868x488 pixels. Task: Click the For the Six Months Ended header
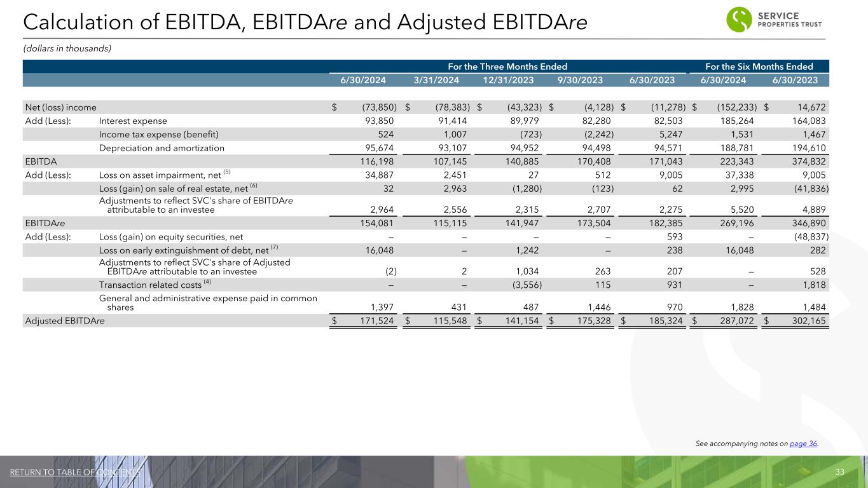[x=759, y=66]
